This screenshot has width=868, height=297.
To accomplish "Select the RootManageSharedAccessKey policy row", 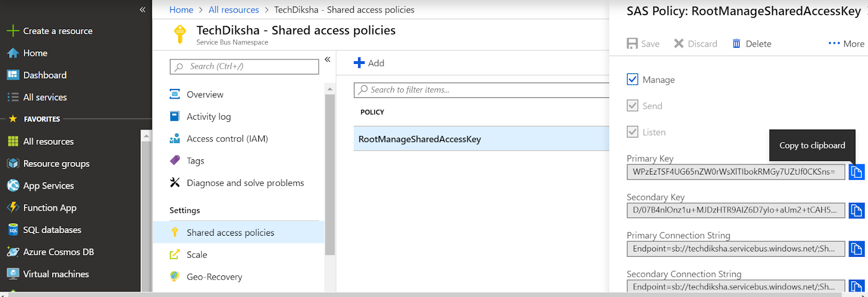I will pyautogui.click(x=481, y=139).
